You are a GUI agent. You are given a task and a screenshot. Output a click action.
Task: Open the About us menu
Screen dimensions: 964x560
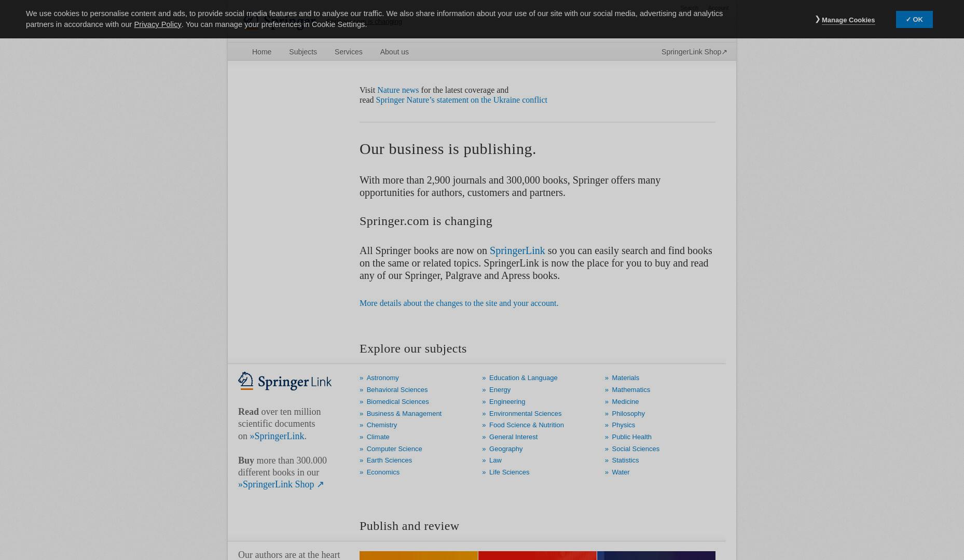click(x=394, y=52)
